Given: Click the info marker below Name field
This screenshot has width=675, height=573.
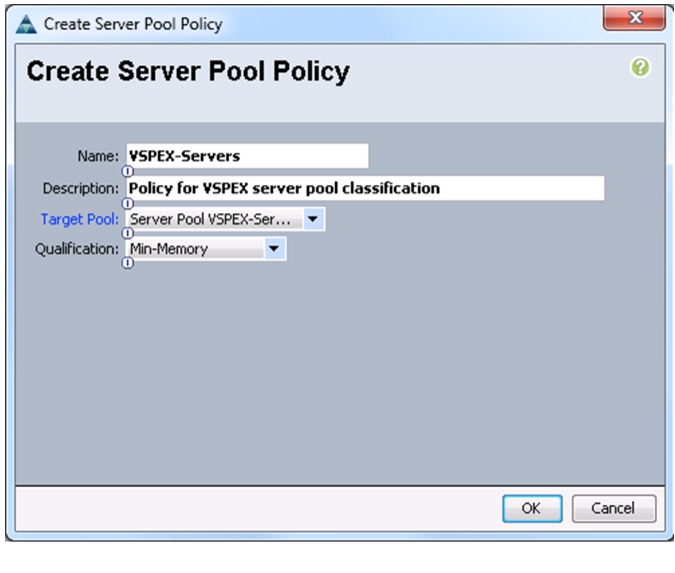Looking at the screenshot, I should pyautogui.click(x=127, y=171).
